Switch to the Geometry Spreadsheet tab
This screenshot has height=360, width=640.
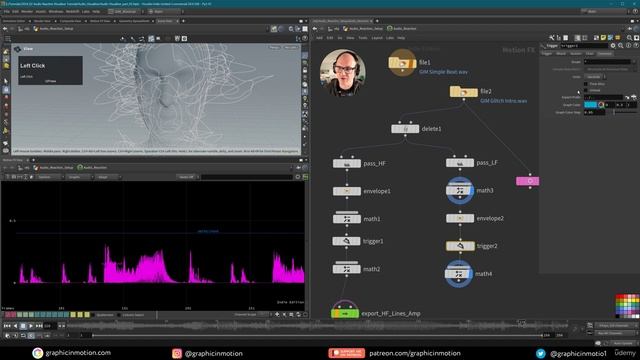pyautogui.click(x=134, y=21)
